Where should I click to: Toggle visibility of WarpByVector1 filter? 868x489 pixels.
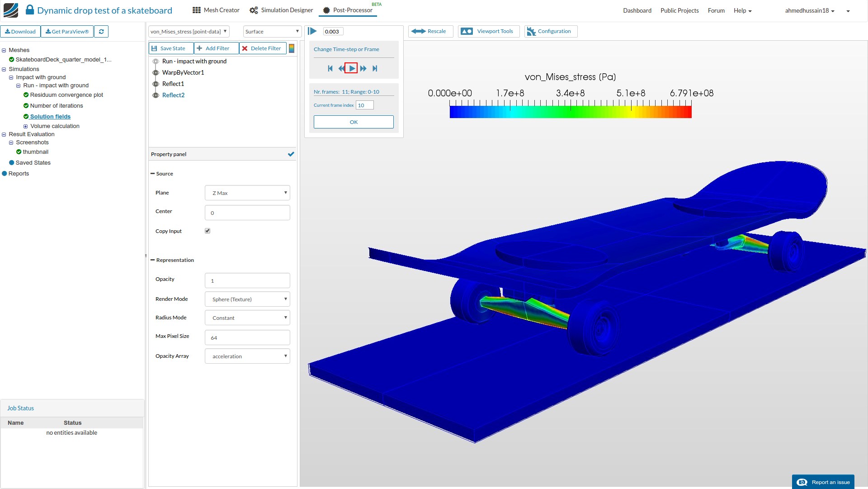[x=156, y=72]
